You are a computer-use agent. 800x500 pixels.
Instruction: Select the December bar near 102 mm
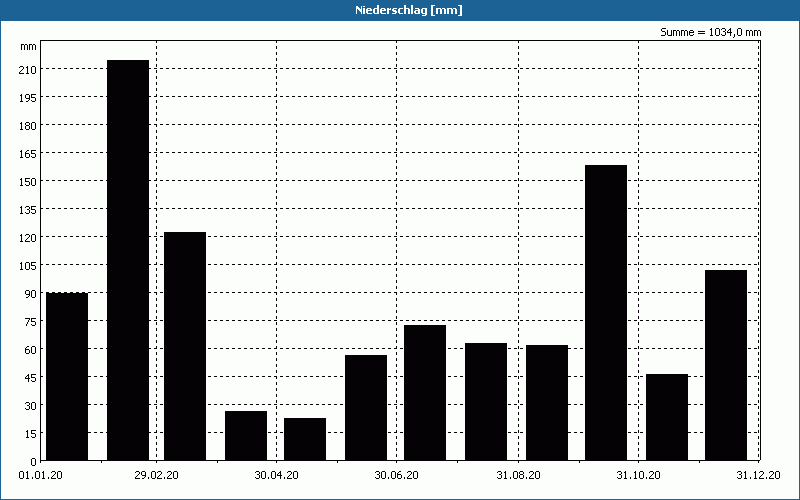coord(726,365)
